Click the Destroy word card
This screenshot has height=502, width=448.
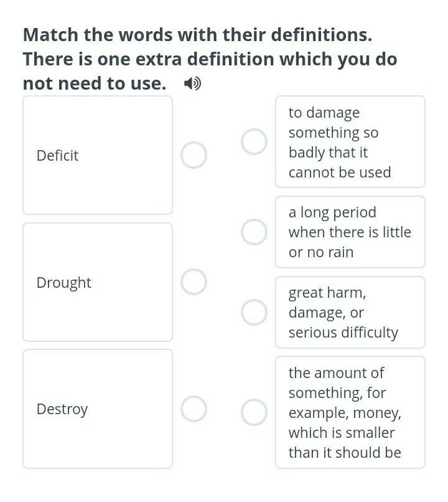coord(98,409)
